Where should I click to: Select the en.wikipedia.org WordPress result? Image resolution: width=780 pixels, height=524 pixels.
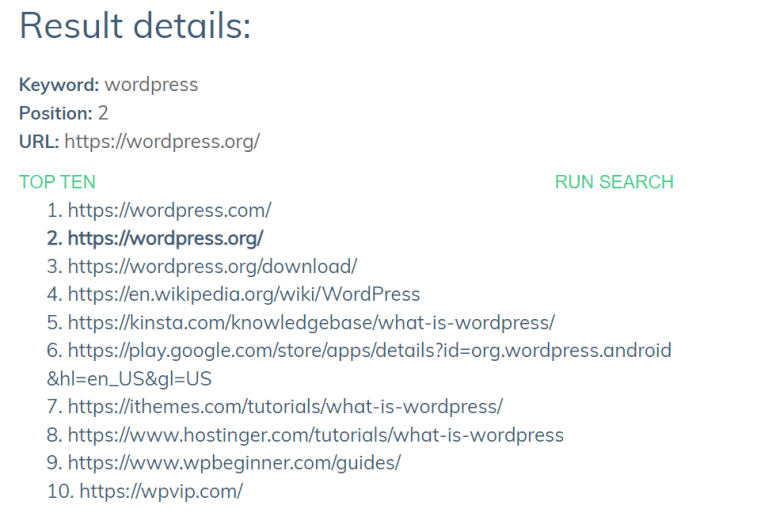[x=244, y=295]
